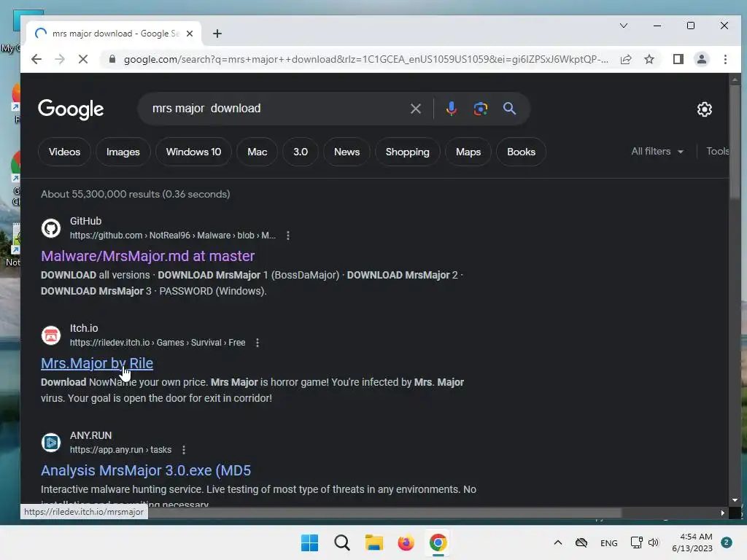This screenshot has width=747, height=560.
Task: Select the Mac filter chip
Action: point(258,152)
